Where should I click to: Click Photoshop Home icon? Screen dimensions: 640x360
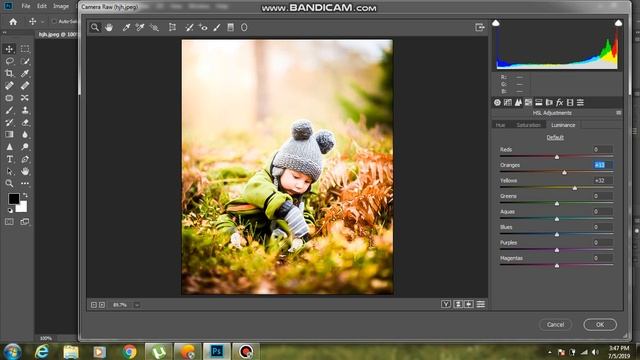(x=13, y=22)
